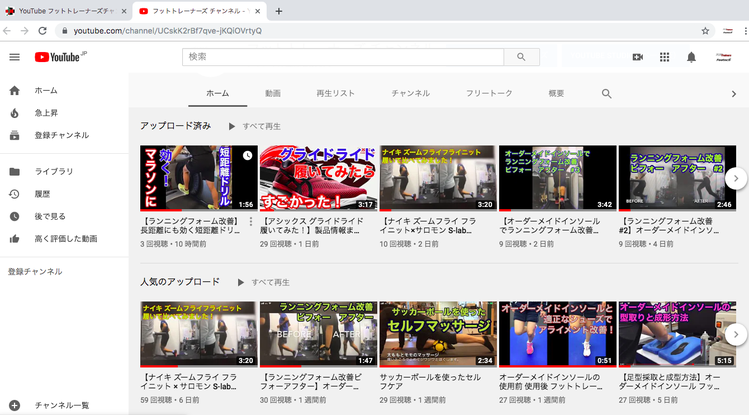Open the three-dot menu for 短距離ドリル video
This screenshot has height=415, width=749.
[x=251, y=222]
